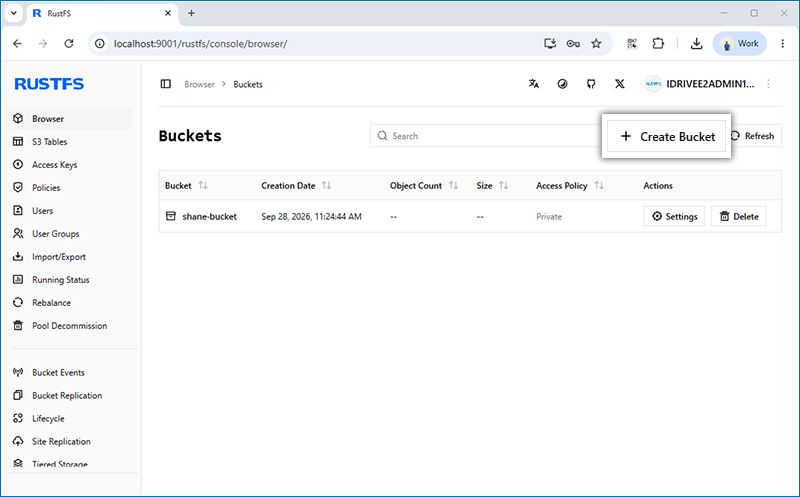Click the Lifecycle icon in sidebar

click(18, 418)
